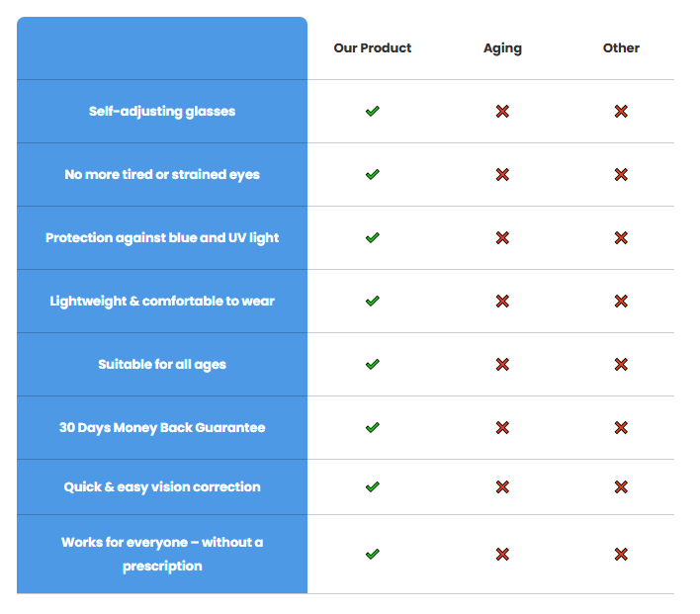
Task: Click the Other red cross for Protection against blue and UV light
Action: tap(621, 238)
